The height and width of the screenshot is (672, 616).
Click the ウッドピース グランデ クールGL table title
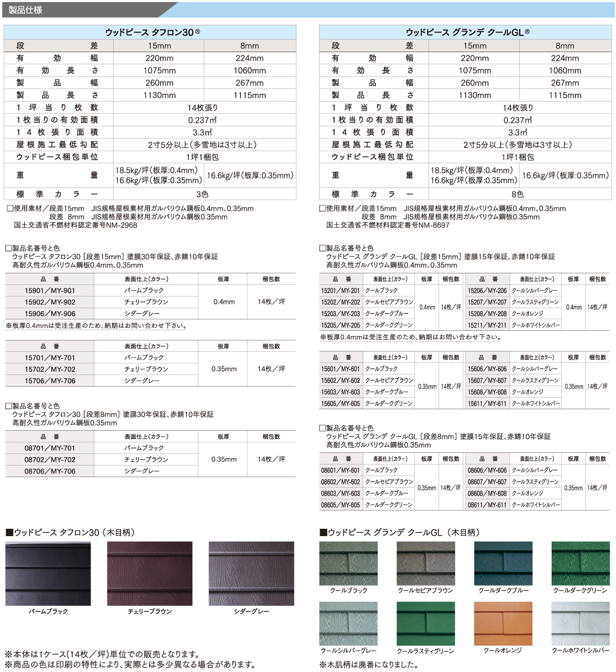coord(468,32)
